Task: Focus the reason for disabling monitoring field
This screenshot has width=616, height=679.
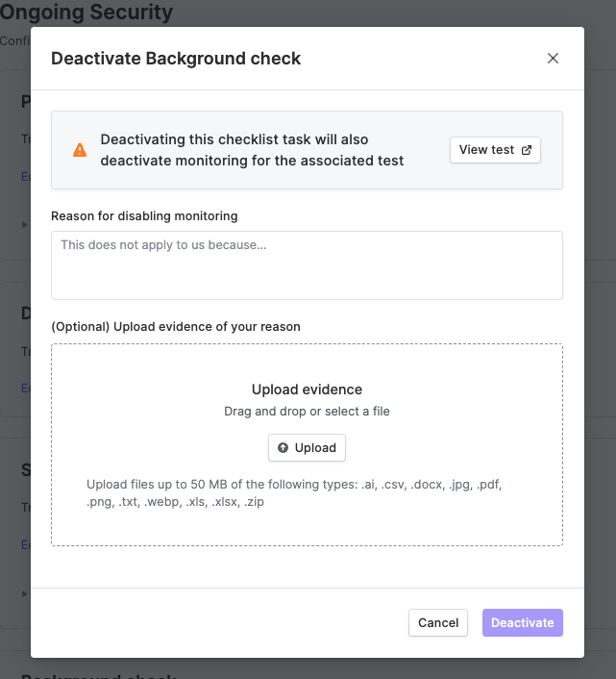Action: pyautogui.click(x=307, y=265)
